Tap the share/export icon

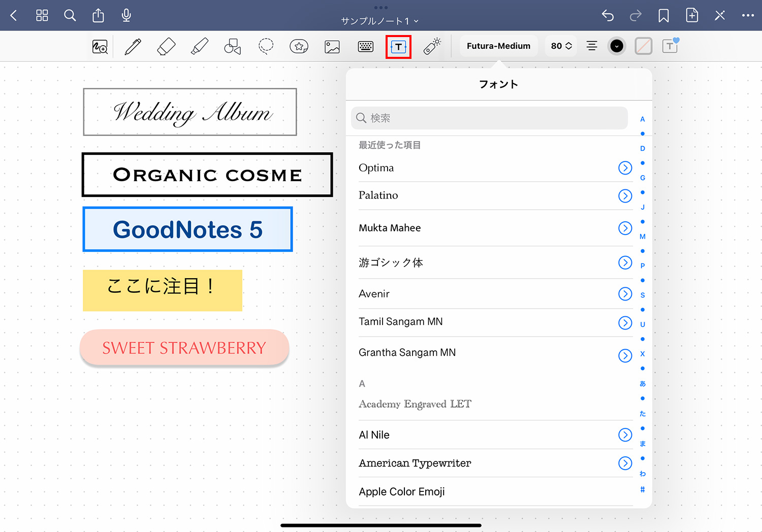pos(98,16)
